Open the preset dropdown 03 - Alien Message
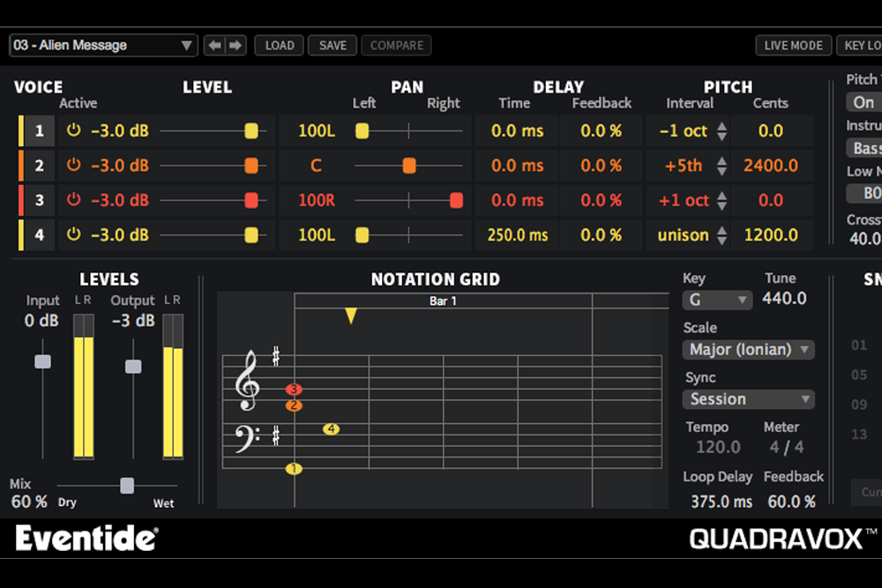882x588 pixels. [103, 45]
